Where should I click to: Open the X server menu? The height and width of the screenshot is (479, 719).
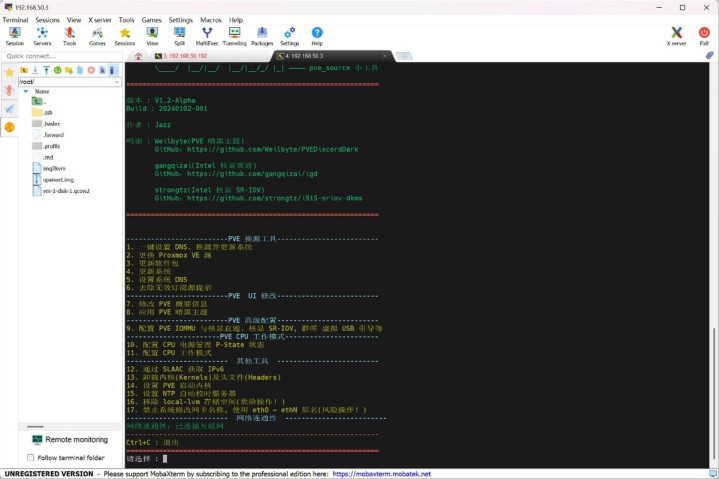(x=100, y=20)
